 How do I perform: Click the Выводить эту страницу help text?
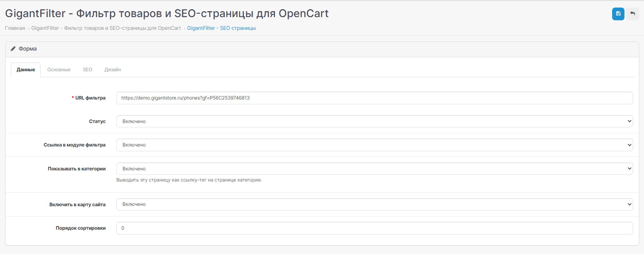pyautogui.click(x=189, y=180)
